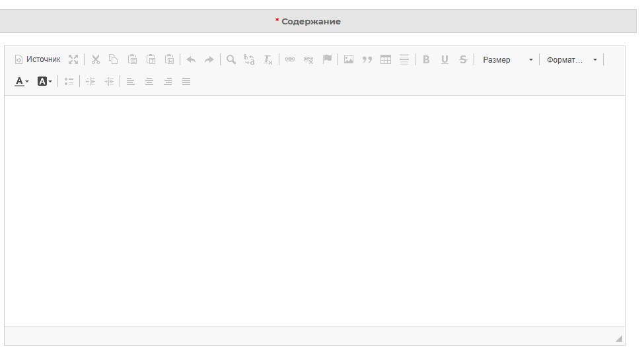Insert an anchor with the flag icon
Viewport: 644px width, 347px height.
tap(328, 59)
